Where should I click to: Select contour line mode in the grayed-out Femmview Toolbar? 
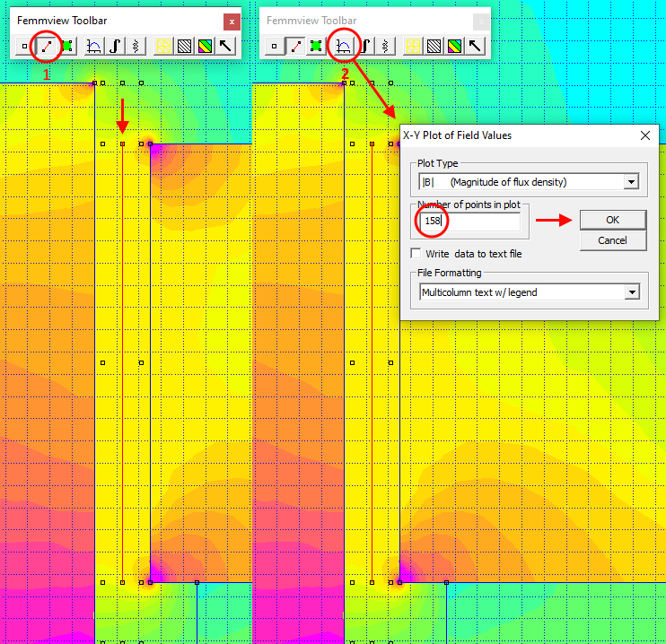coord(295,47)
